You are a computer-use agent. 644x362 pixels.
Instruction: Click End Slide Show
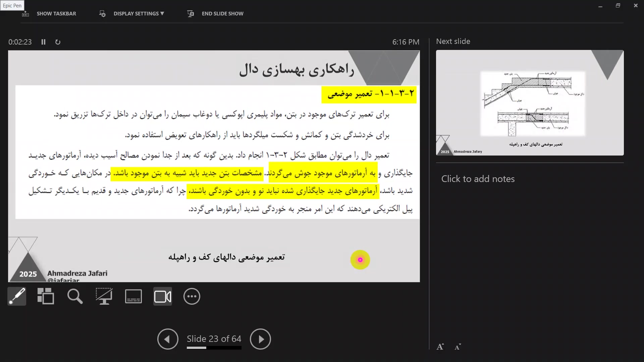click(222, 14)
